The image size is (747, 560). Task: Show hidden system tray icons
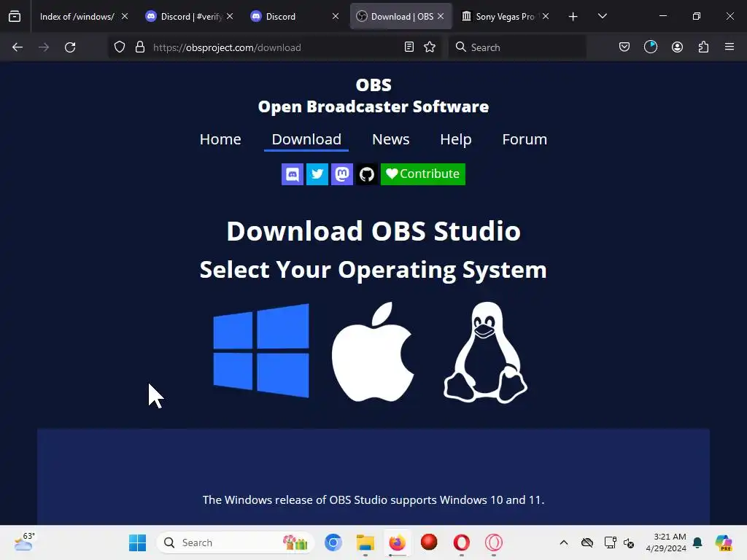pos(564,542)
